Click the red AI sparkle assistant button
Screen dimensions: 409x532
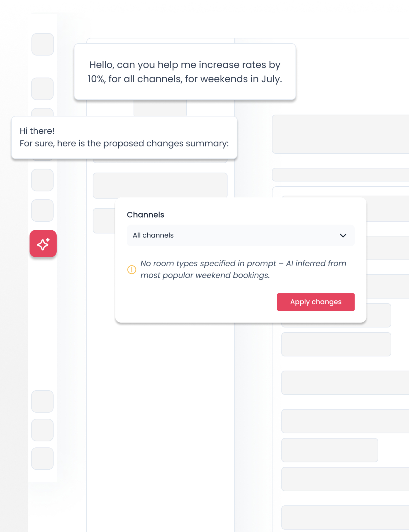click(43, 243)
